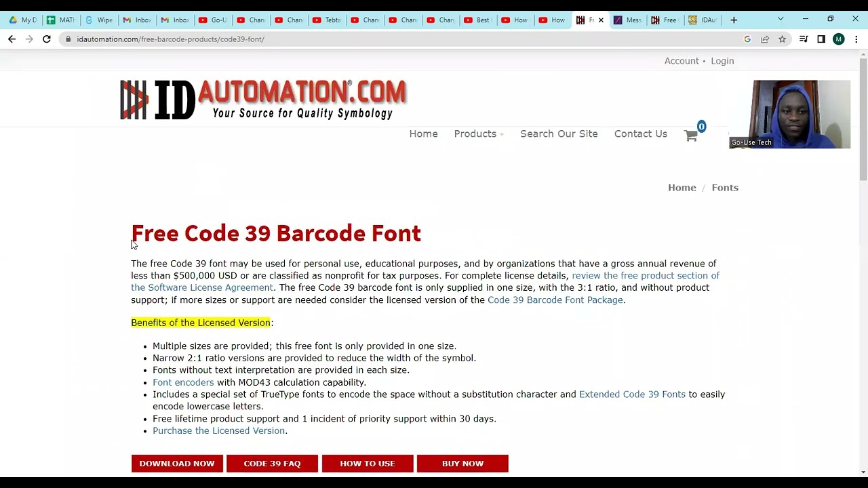This screenshot has height=488, width=868.
Task: Reload the current page
Action: (x=47, y=39)
